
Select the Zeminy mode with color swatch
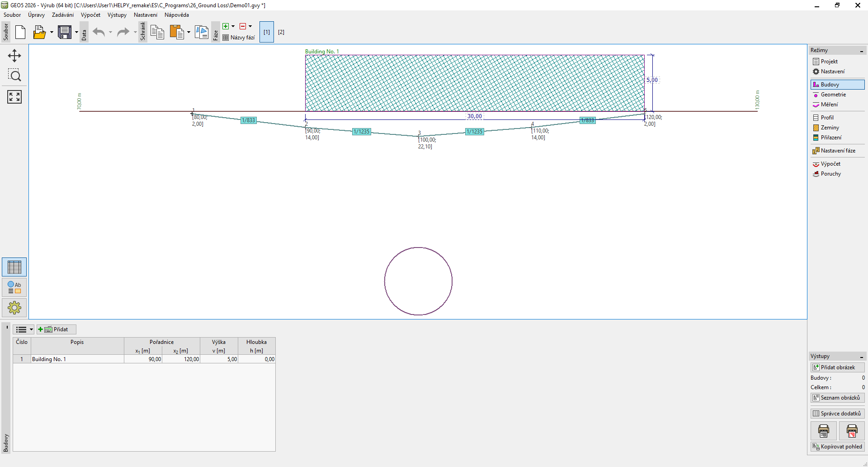pos(829,128)
